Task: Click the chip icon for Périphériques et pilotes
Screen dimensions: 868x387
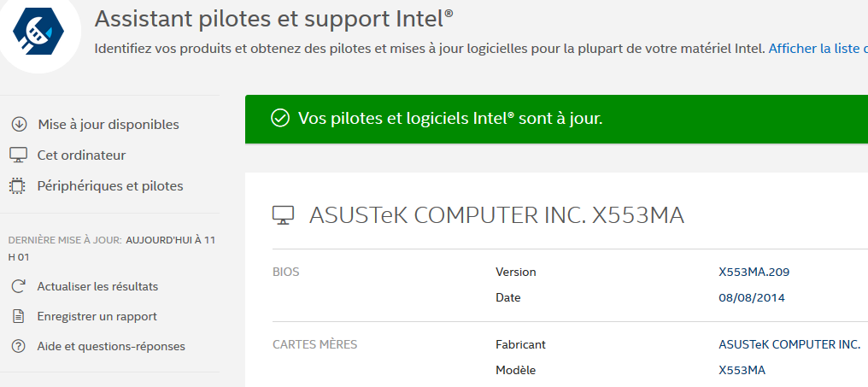Action: (18, 186)
